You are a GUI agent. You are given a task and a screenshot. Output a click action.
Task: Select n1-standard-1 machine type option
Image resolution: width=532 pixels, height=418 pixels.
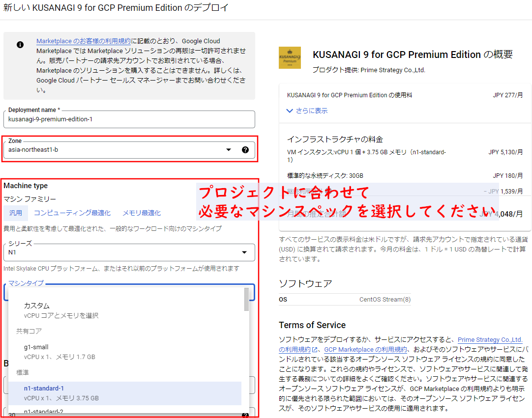(125, 393)
